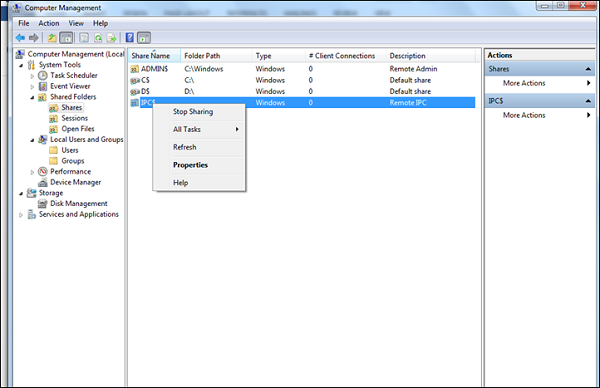This screenshot has width=600, height=388.
Task: Select the Users folder in tree
Action: tap(70, 150)
